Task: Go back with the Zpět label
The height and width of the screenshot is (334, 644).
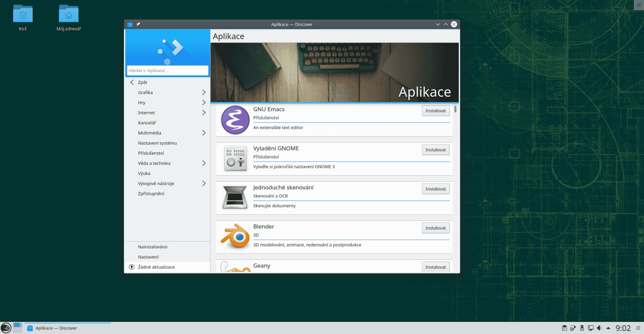Action: point(142,82)
